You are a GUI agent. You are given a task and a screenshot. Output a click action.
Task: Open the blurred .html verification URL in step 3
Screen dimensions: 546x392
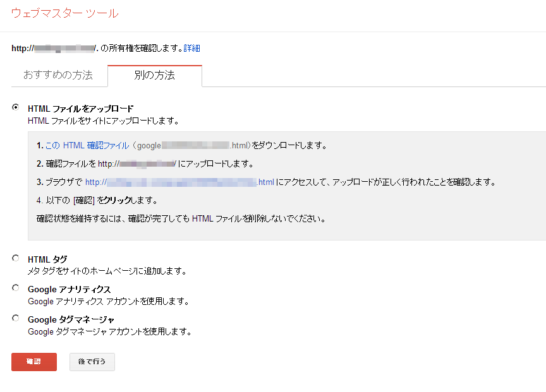[179, 182]
